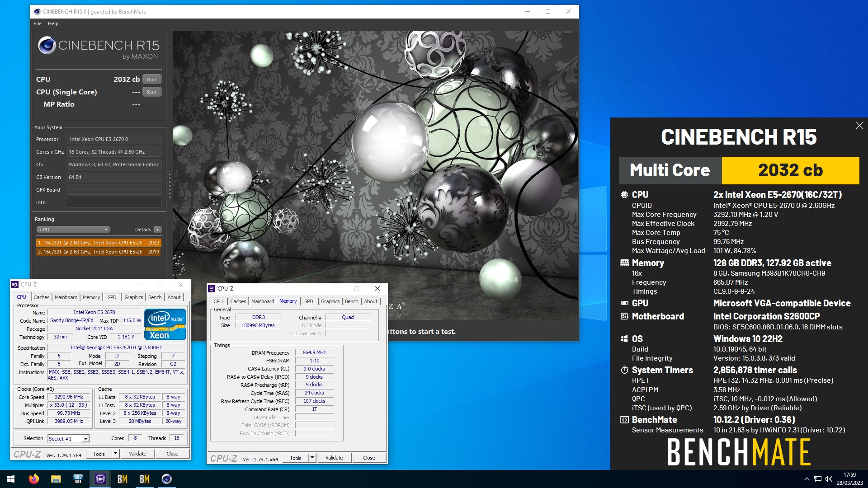Open About tab in CPU-Z CPU window

[174, 297]
